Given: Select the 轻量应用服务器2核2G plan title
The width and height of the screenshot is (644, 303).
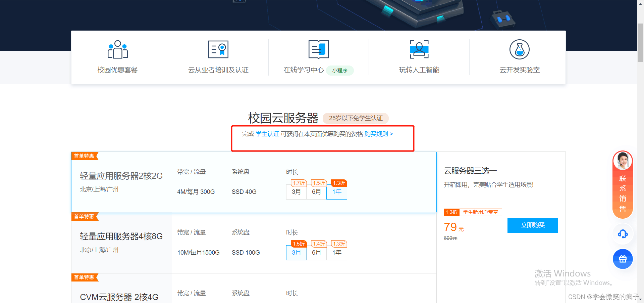Looking at the screenshot, I should click(x=121, y=176).
